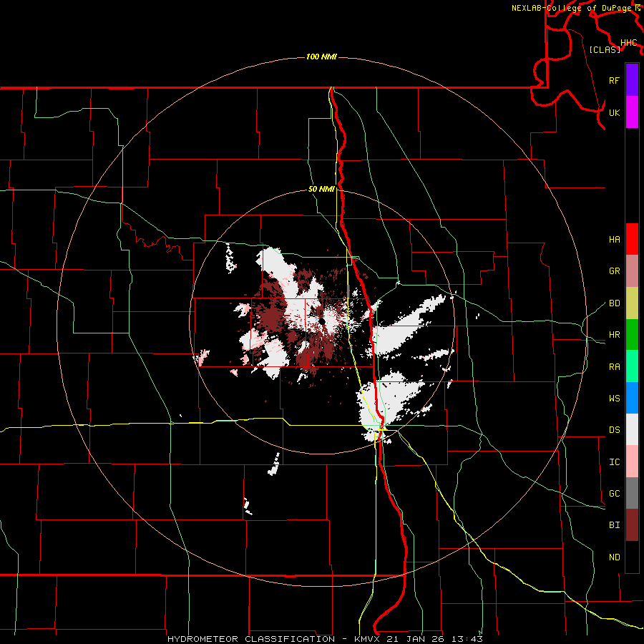Image resolution: width=644 pixels, height=644 pixels.
Task: Click the DS legend label
Action: coord(614,430)
